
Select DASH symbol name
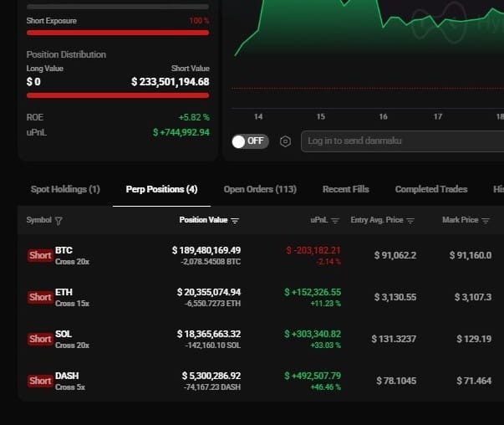pos(67,376)
